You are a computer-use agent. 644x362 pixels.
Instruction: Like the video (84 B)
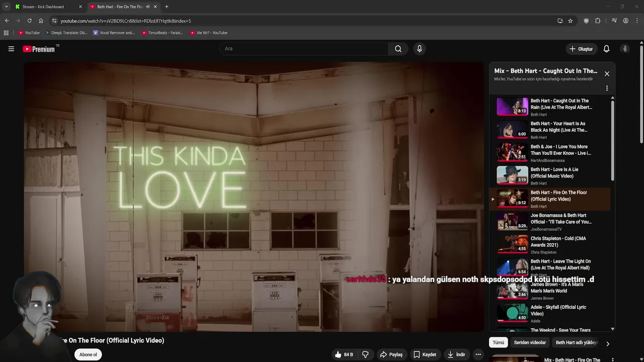[343, 354]
